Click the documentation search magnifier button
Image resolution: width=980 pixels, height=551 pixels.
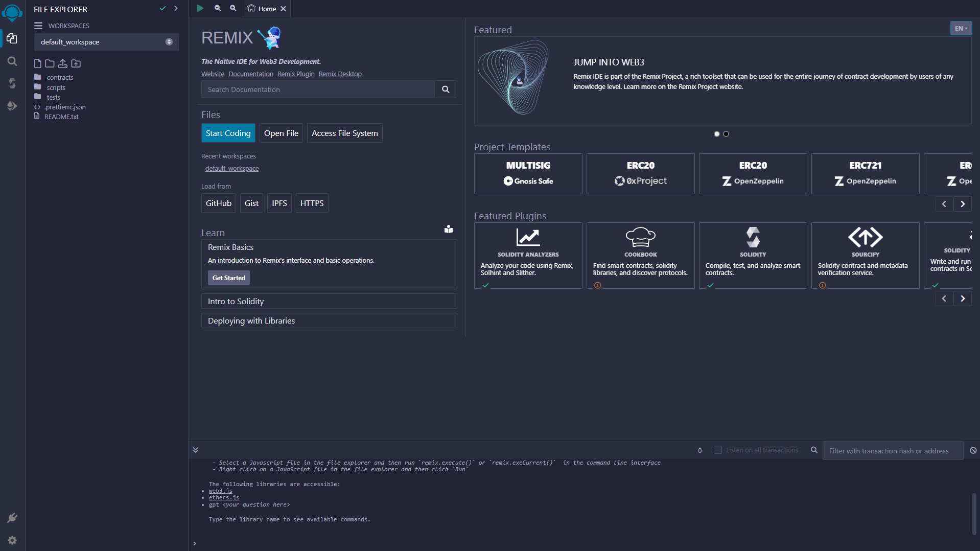tap(446, 89)
